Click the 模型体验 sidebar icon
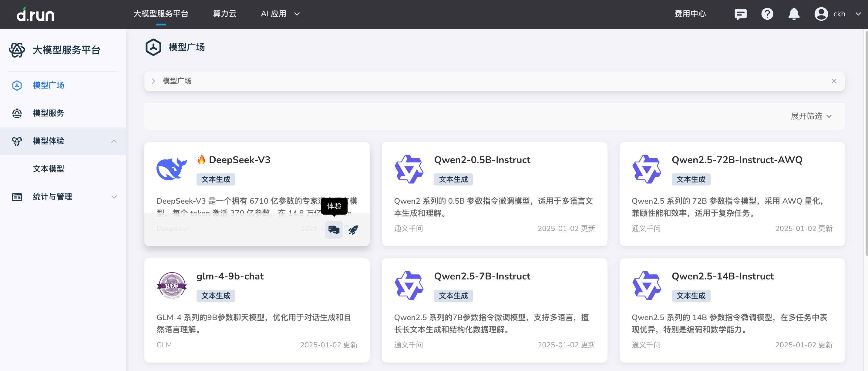The image size is (868, 371). (x=17, y=141)
